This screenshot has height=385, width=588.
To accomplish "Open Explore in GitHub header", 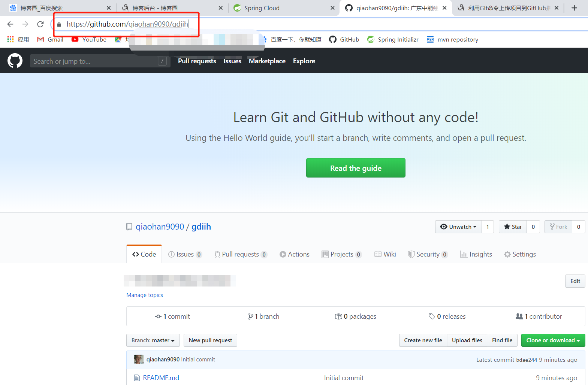I will 304,61.
